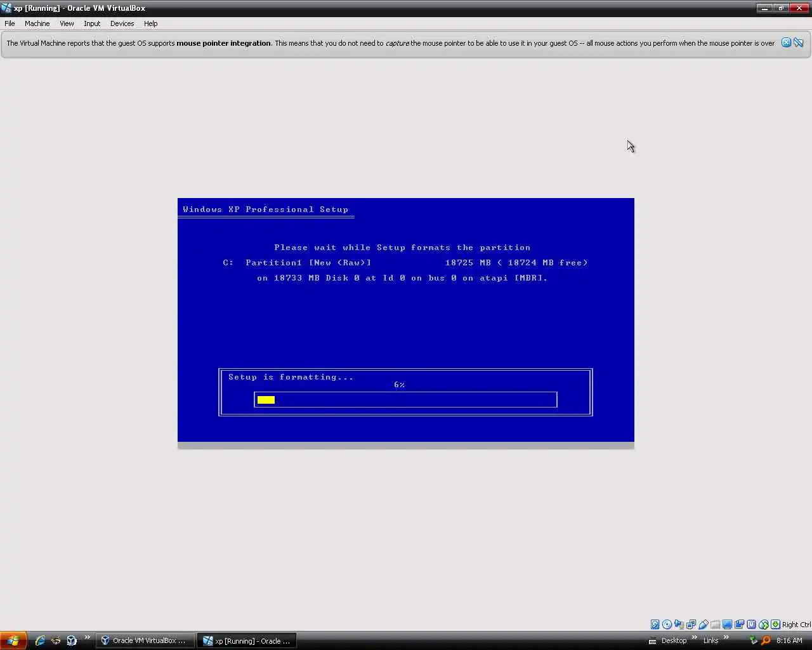Open the Machine menu
The image size is (812, 650).
click(x=37, y=23)
